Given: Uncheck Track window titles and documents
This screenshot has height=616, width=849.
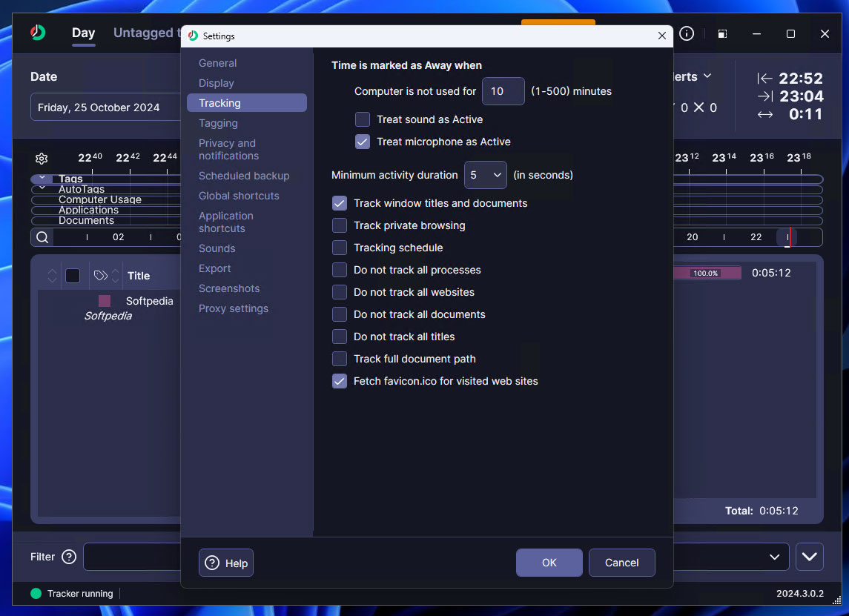Looking at the screenshot, I should pos(340,203).
